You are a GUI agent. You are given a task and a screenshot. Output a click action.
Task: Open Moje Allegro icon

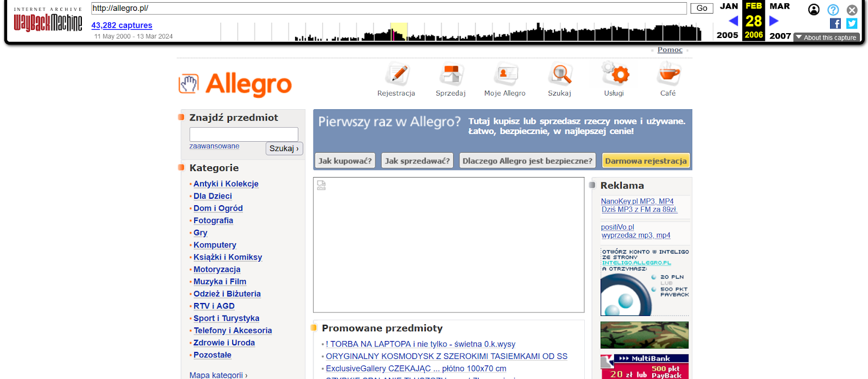tap(506, 74)
